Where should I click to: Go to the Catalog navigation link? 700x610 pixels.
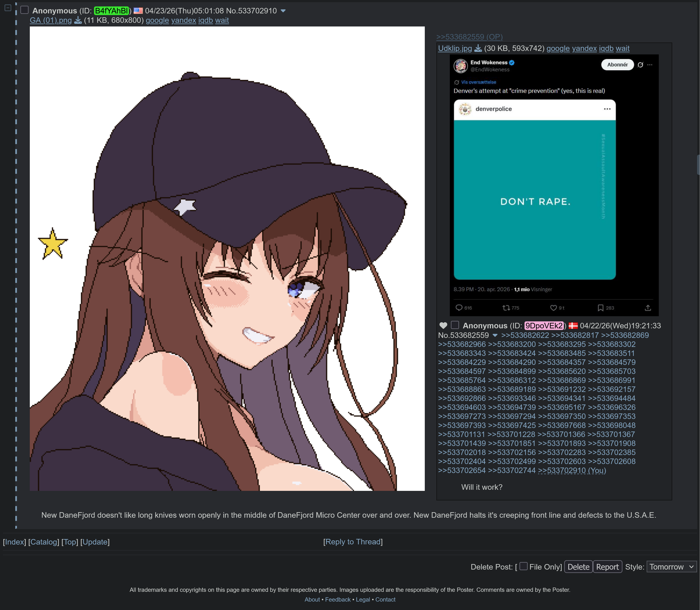click(x=44, y=542)
